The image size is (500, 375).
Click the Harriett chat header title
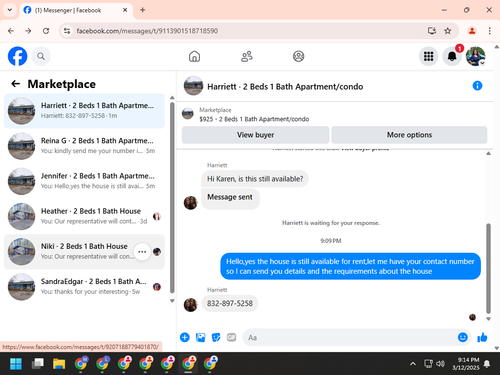tap(285, 87)
